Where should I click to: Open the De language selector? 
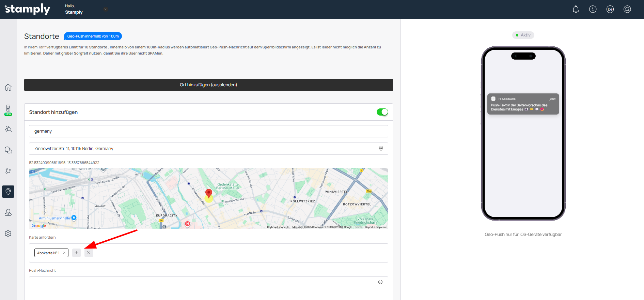coord(610,9)
